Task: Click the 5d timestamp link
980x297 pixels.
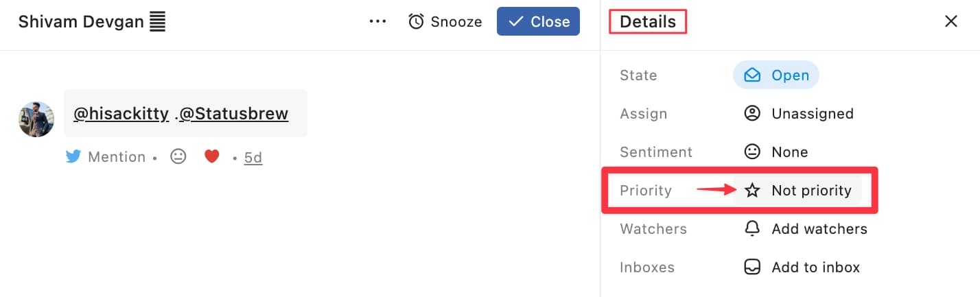Action: 253,158
